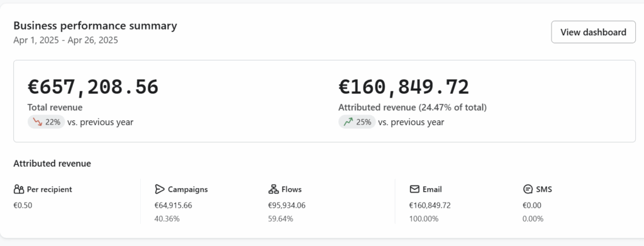Click the Business performance summary heading
644x246 pixels.
pos(96,26)
